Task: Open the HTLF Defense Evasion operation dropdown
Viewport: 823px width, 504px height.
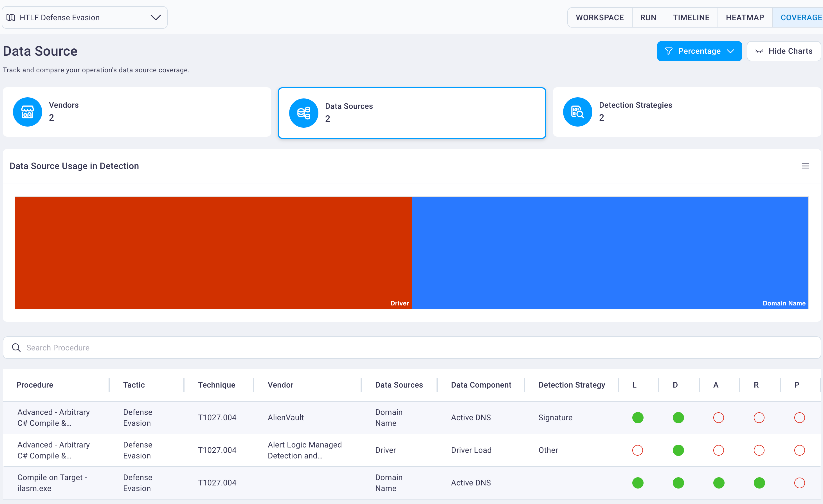Action: click(x=84, y=17)
